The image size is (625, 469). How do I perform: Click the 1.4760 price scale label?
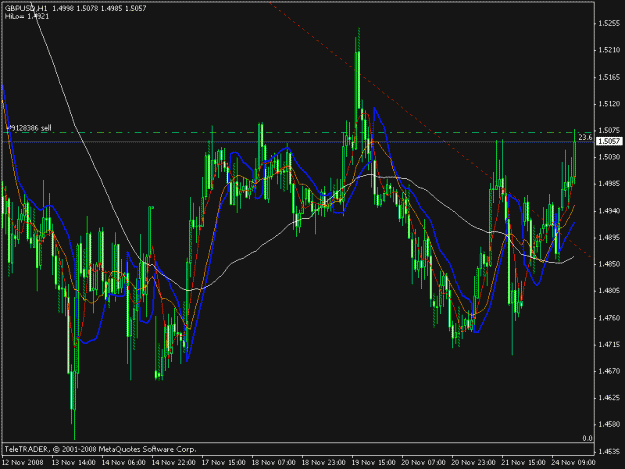point(609,318)
